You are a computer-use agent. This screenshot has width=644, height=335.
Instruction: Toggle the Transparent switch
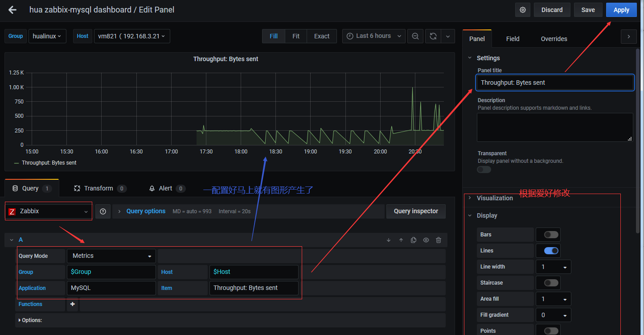click(x=484, y=170)
